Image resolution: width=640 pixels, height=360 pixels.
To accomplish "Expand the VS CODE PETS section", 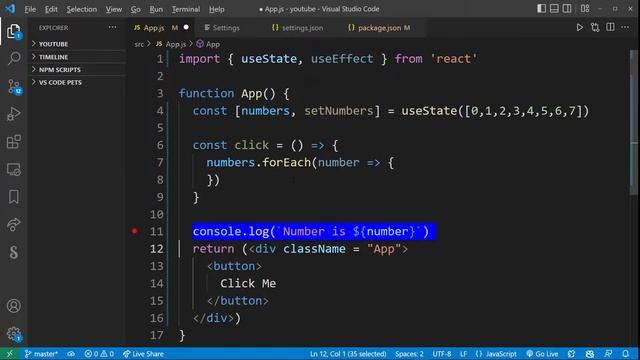I will [76, 82].
